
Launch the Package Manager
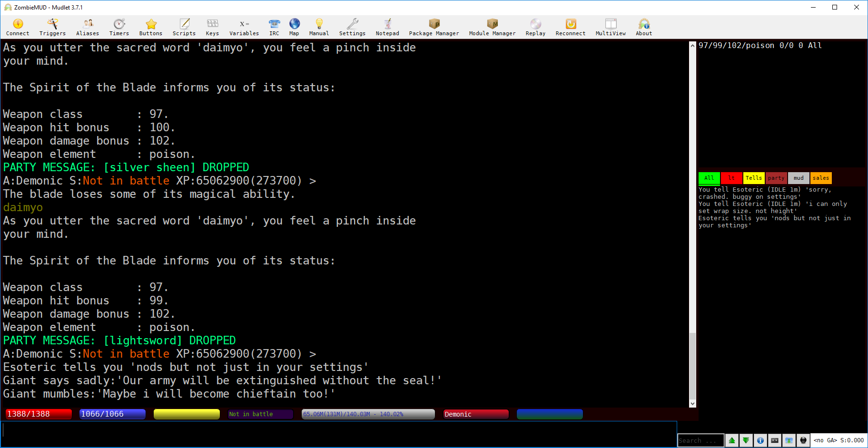click(434, 27)
